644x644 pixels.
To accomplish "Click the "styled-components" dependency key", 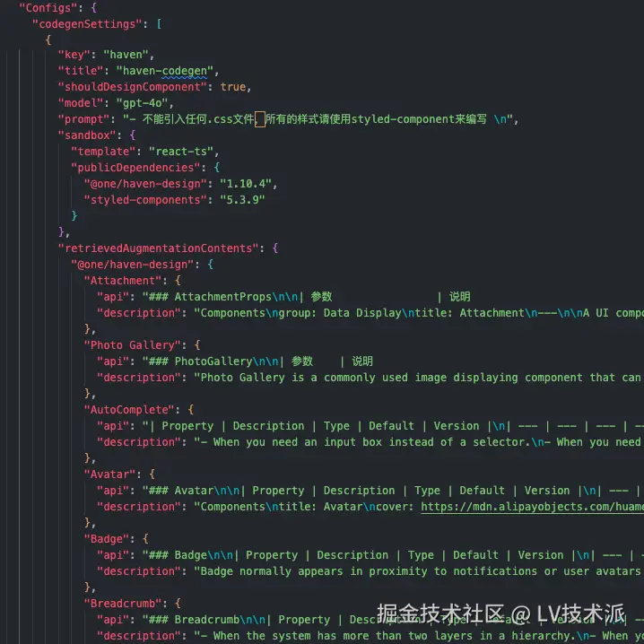I will point(145,200).
